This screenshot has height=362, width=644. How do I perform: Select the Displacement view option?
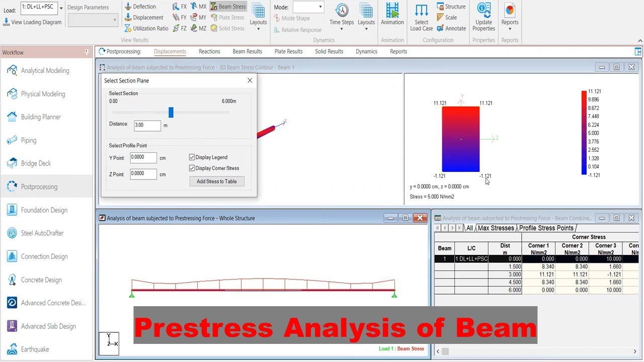tap(144, 18)
